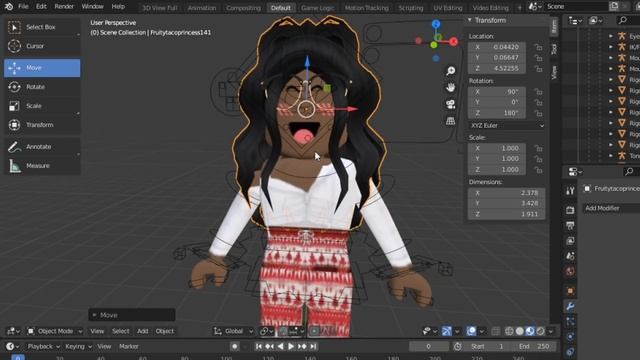Select the Select Box tool
The height and width of the screenshot is (360, 640).
[x=42, y=27]
